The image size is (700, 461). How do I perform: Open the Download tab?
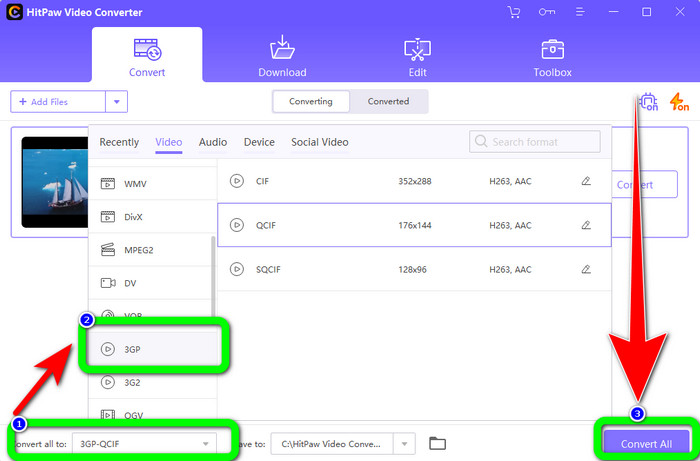coord(282,57)
